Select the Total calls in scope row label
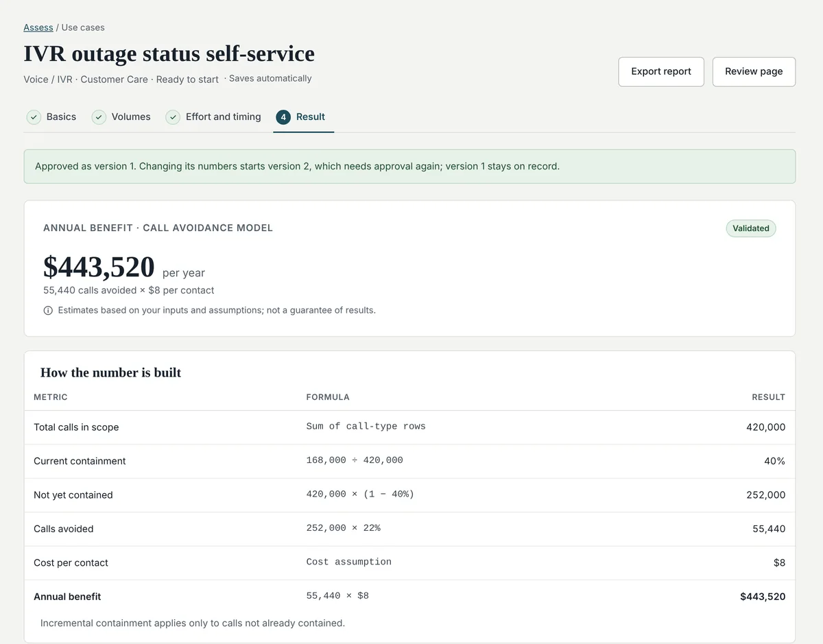 (76, 427)
